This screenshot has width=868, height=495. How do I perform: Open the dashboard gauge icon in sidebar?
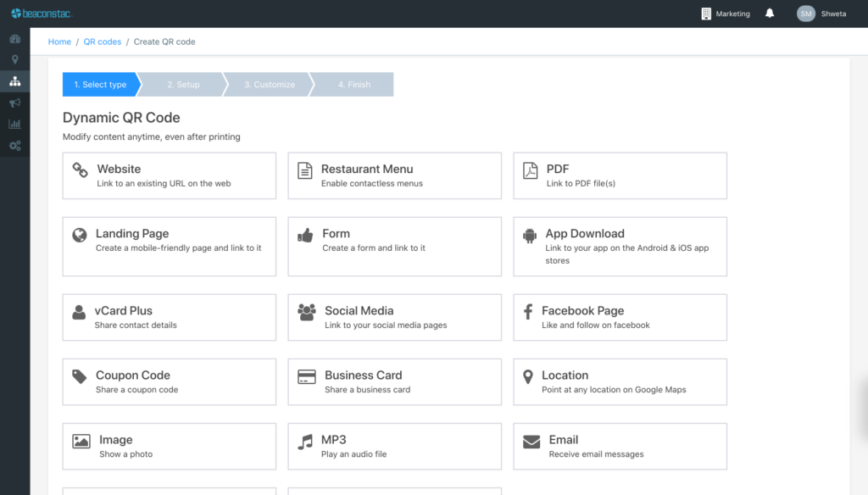(x=15, y=39)
